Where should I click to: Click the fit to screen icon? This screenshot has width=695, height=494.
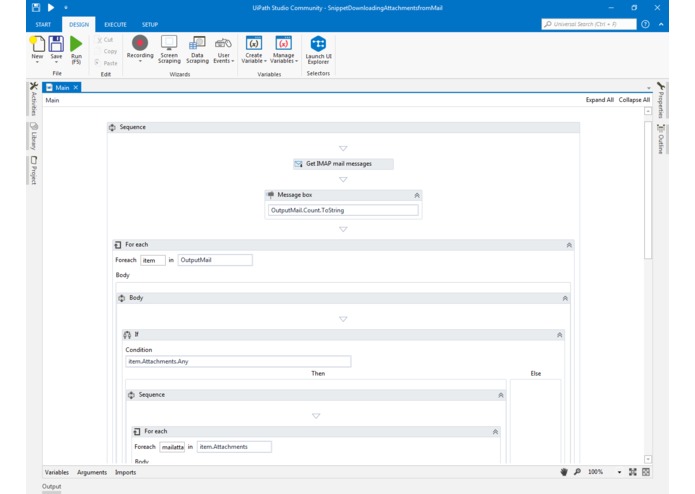click(x=633, y=472)
